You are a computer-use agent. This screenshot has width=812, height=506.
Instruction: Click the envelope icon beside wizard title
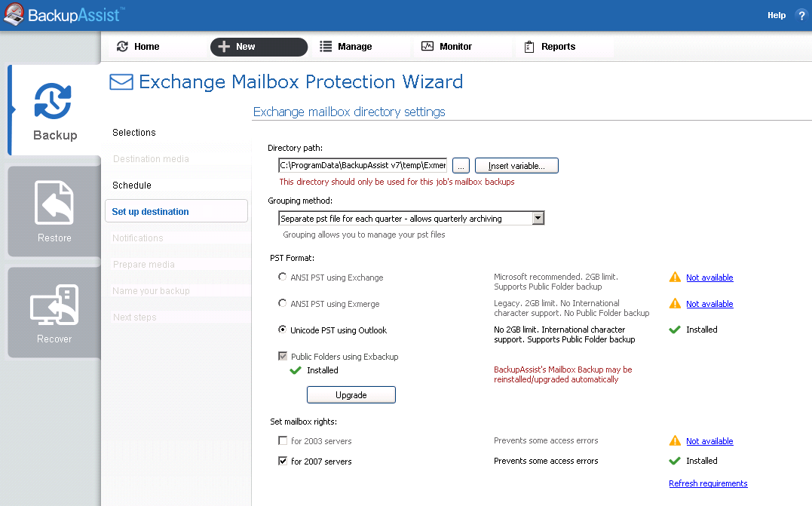point(121,82)
